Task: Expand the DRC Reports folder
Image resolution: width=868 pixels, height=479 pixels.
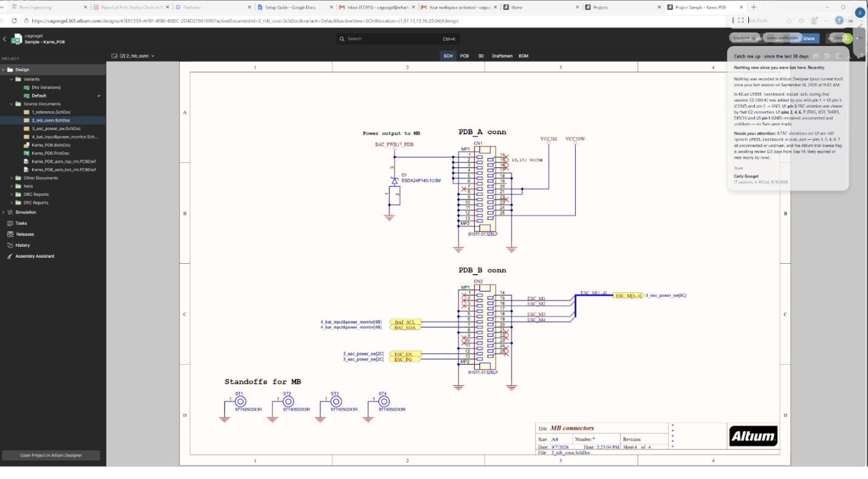Action: (11, 195)
